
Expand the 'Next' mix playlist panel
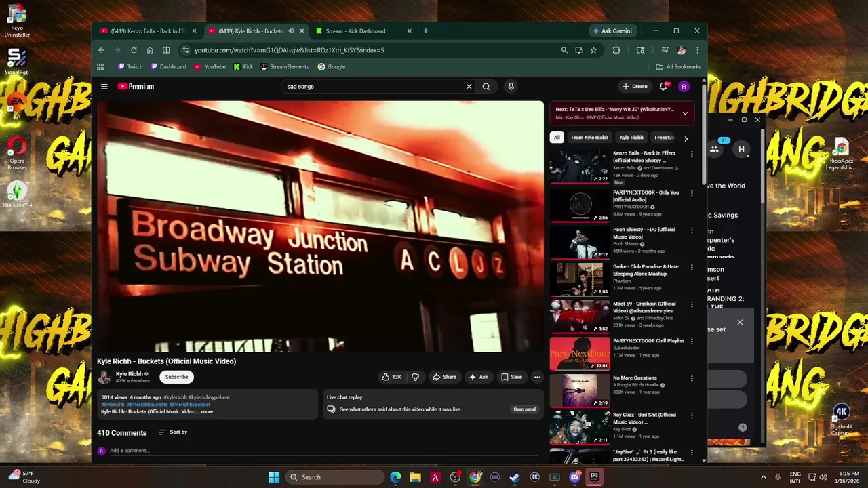(685, 113)
